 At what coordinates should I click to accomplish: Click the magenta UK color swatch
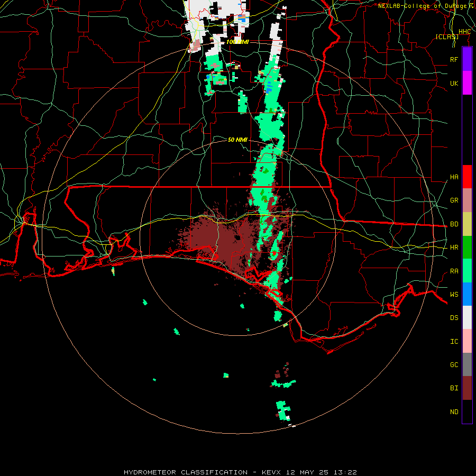pyautogui.click(x=467, y=83)
